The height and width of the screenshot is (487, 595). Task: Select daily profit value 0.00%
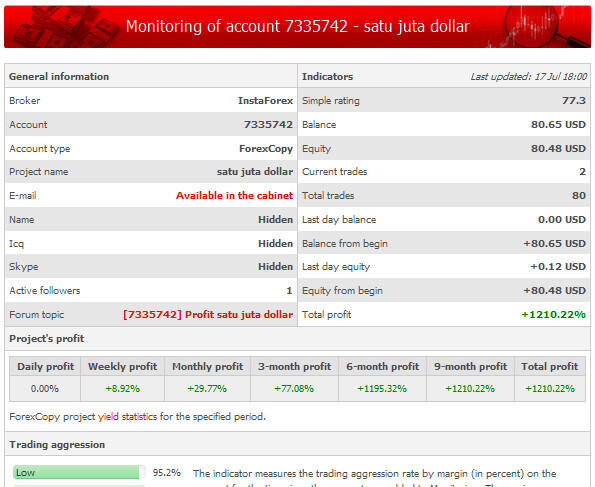point(45,389)
